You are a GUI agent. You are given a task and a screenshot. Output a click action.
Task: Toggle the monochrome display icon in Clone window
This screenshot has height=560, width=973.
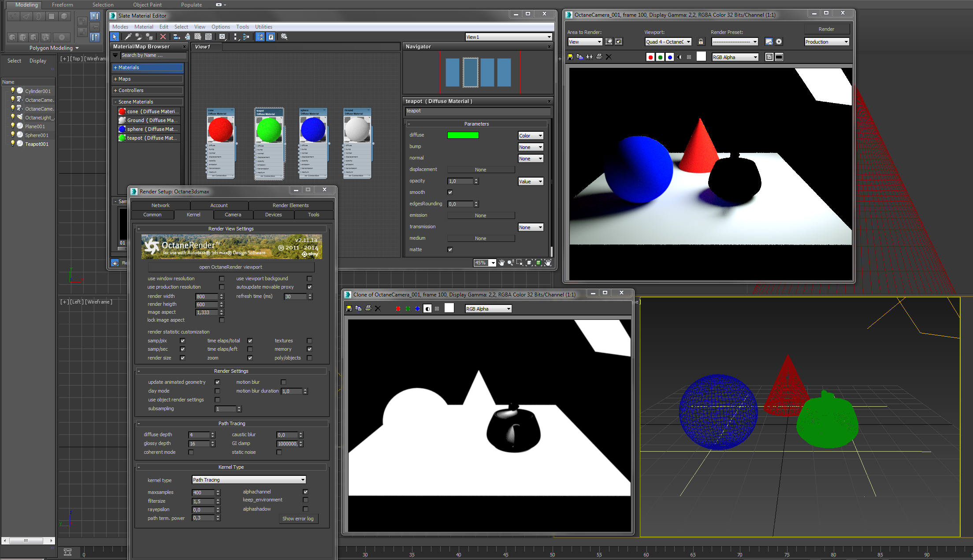427,308
